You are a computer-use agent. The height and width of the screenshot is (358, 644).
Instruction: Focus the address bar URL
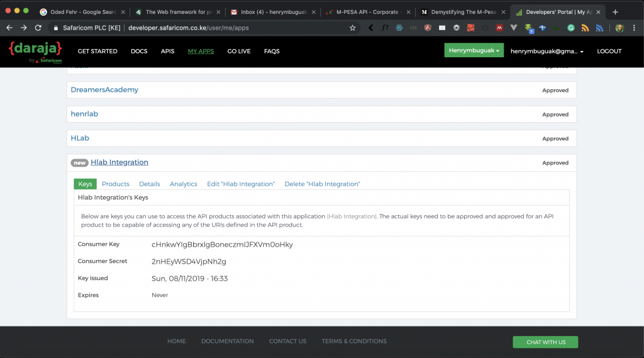(189, 28)
